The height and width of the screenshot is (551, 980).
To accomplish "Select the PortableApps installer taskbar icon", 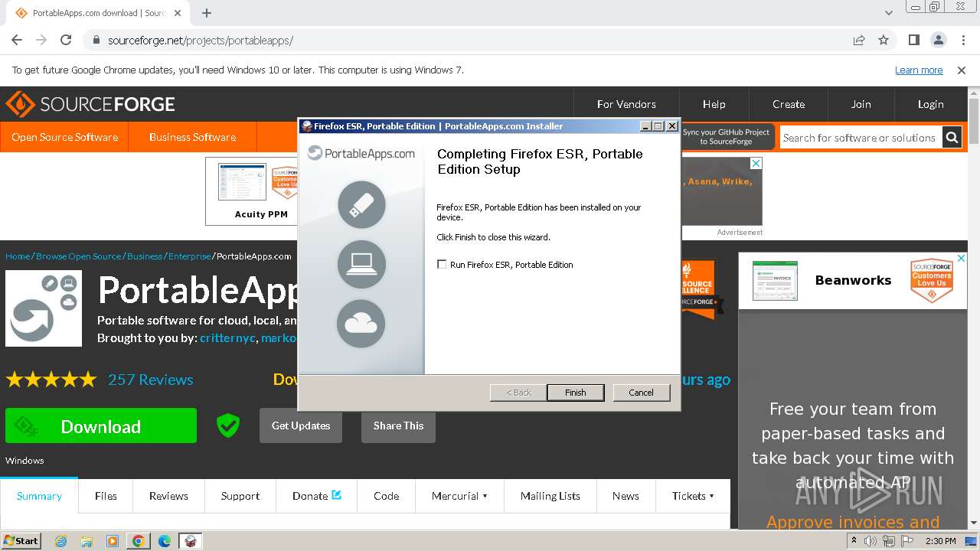I will click(191, 541).
